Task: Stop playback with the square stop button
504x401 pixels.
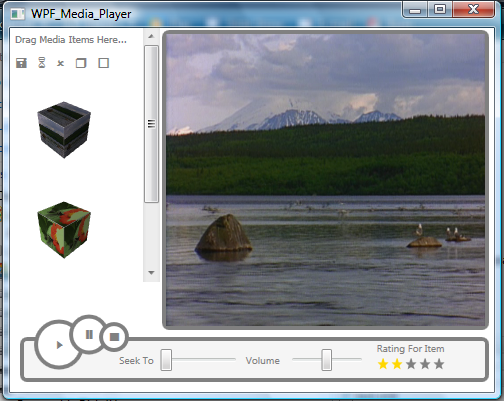Action: [x=114, y=337]
